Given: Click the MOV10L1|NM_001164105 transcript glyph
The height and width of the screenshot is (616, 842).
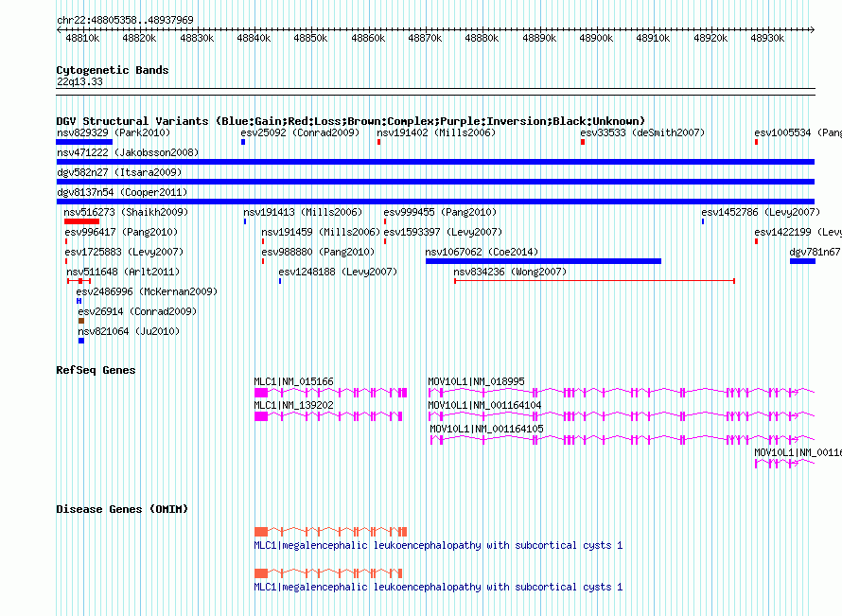Looking at the screenshot, I should pyautogui.click(x=622, y=439).
